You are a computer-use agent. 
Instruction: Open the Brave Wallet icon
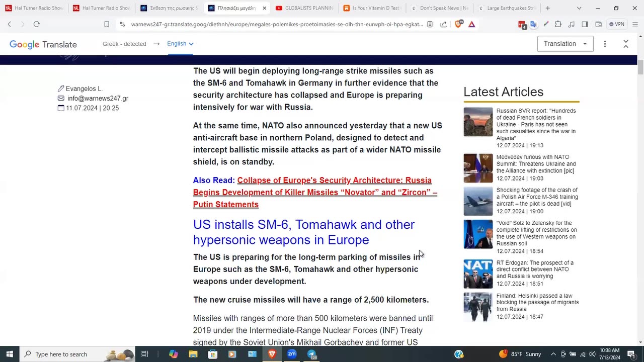(x=598, y=24)
